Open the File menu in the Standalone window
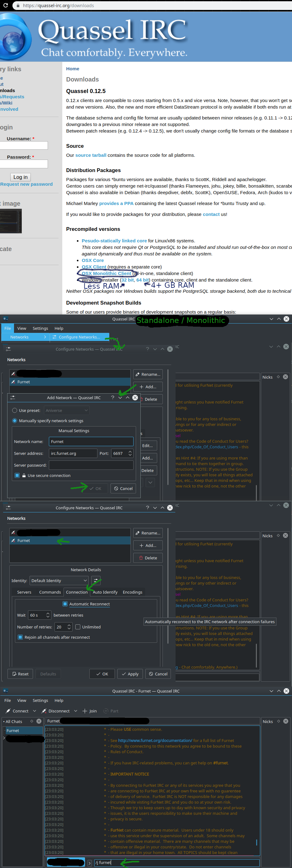Viewport: 292px width, 868px height. tap(7, 328)
